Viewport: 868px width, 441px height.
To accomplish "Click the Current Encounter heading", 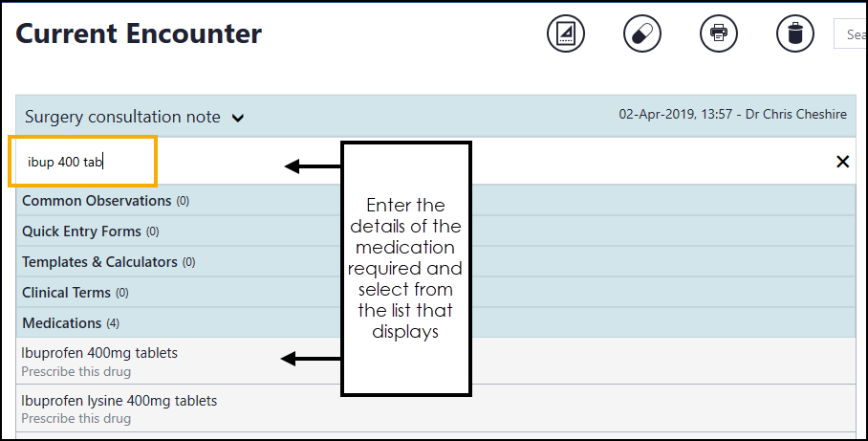I will pos(139,34).
